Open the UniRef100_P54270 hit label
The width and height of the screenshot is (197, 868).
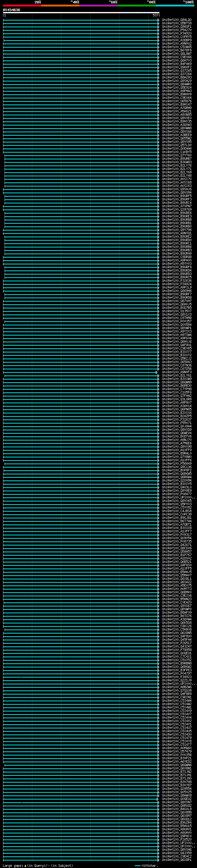(x=177, y=30)
